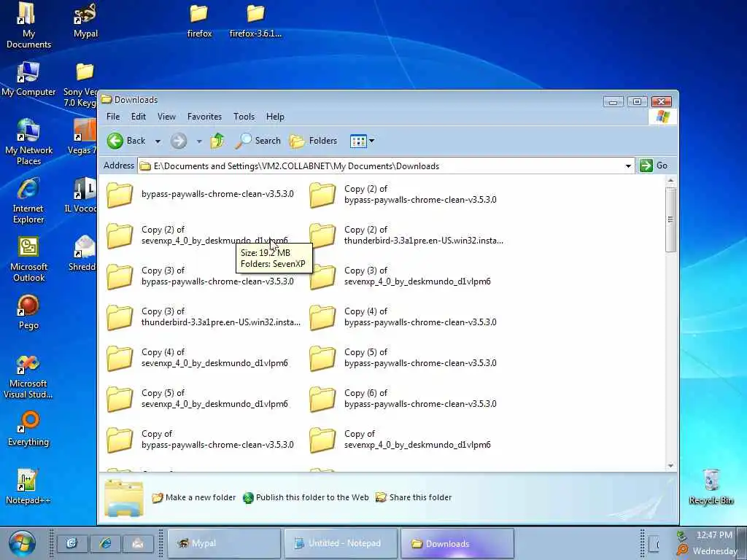This screenshot has height=560, width=747.
Task: Click Make a new folder link
Action: coord(194,497)
